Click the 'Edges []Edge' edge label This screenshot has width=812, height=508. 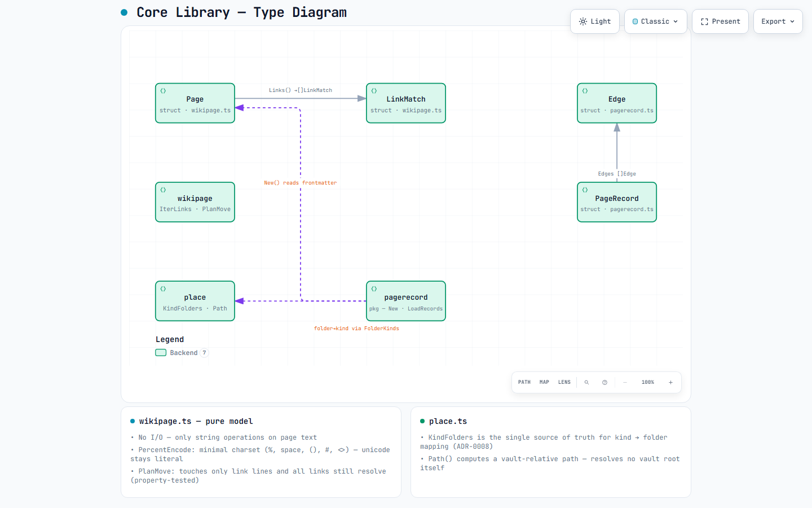tap(617, 174)
